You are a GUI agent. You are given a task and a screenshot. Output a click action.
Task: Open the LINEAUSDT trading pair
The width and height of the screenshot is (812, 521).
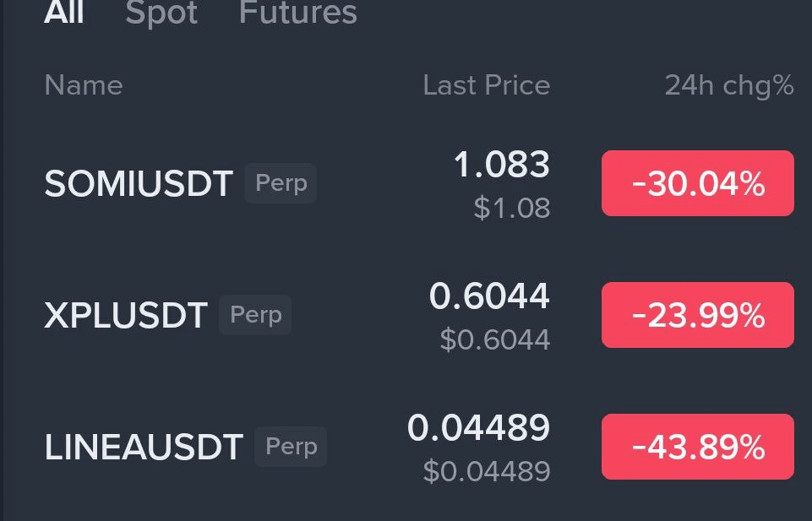(x=144, y=447)
